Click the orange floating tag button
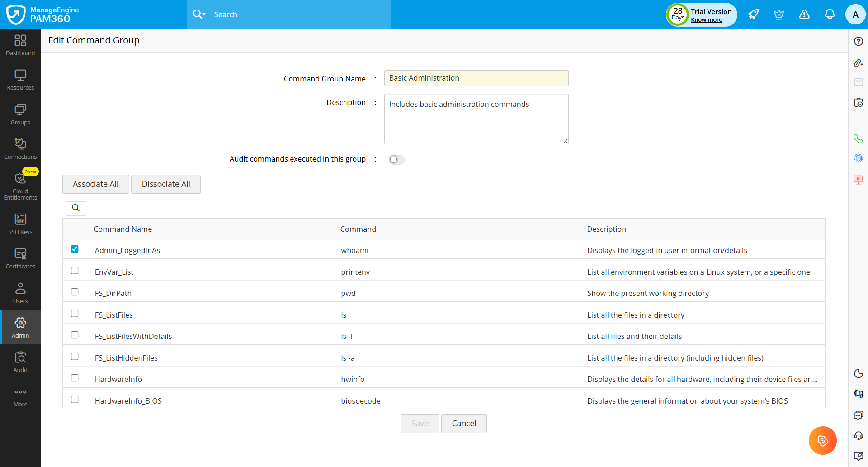This screenshot has width=868, height=467. (823, 440)
